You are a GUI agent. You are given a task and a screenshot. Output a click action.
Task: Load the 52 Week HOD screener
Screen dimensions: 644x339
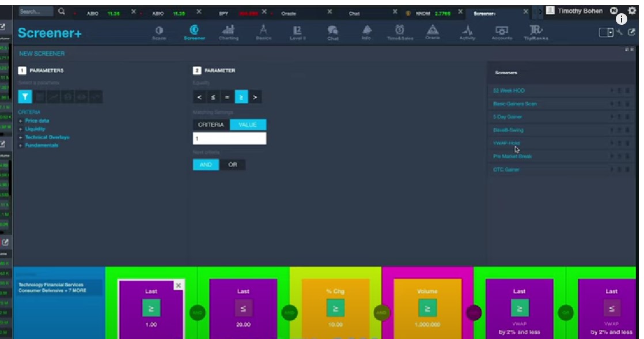509,91
